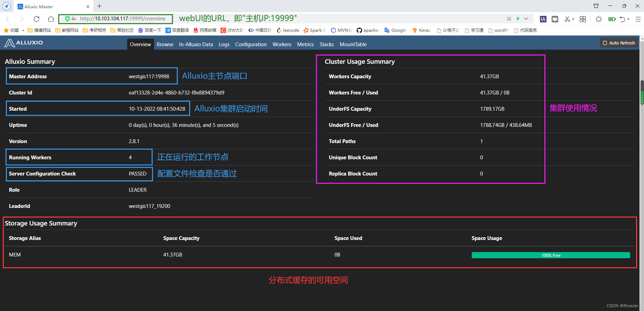Go to the Configuration tab
The image size is (644, 311).
(x=251, y=44)
